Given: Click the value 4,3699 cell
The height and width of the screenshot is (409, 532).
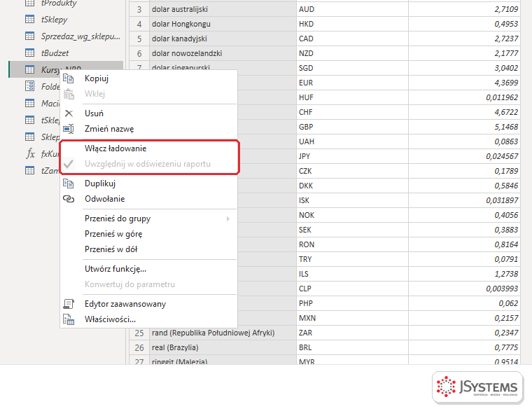Looking at the screenshot, I should tap(464, 83).
